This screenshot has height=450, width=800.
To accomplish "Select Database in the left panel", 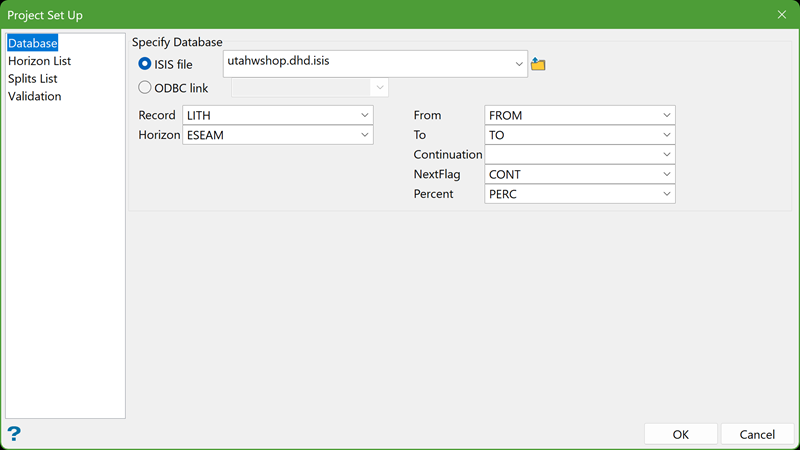I will pyautogui.click(x=33, y=44).
